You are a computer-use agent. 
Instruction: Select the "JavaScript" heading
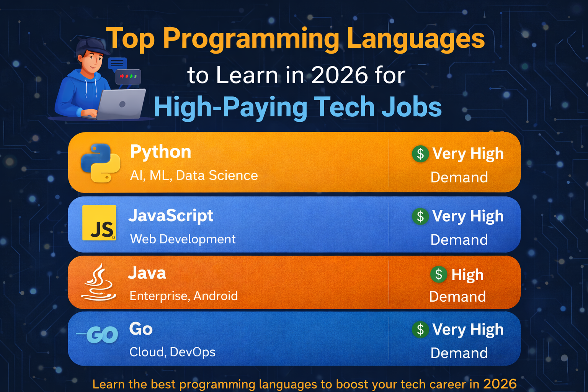(171, 216)
